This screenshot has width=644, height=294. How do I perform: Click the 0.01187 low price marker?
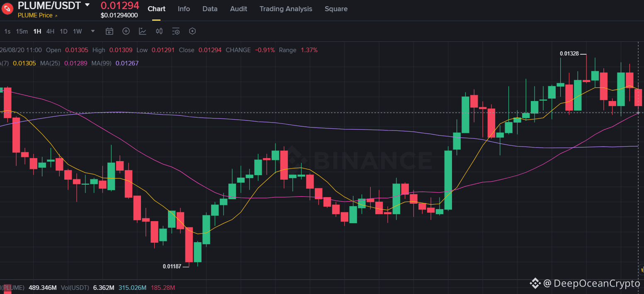(x=172, y=266)
